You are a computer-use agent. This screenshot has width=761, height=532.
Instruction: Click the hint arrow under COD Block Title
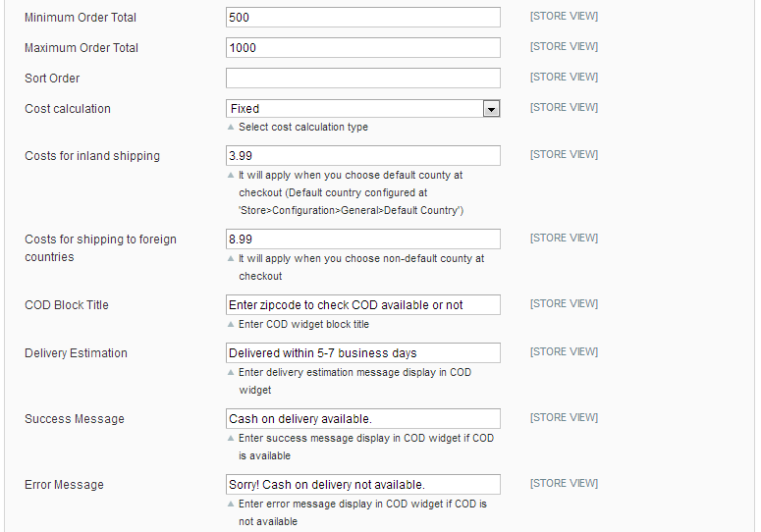click(231, 325)
